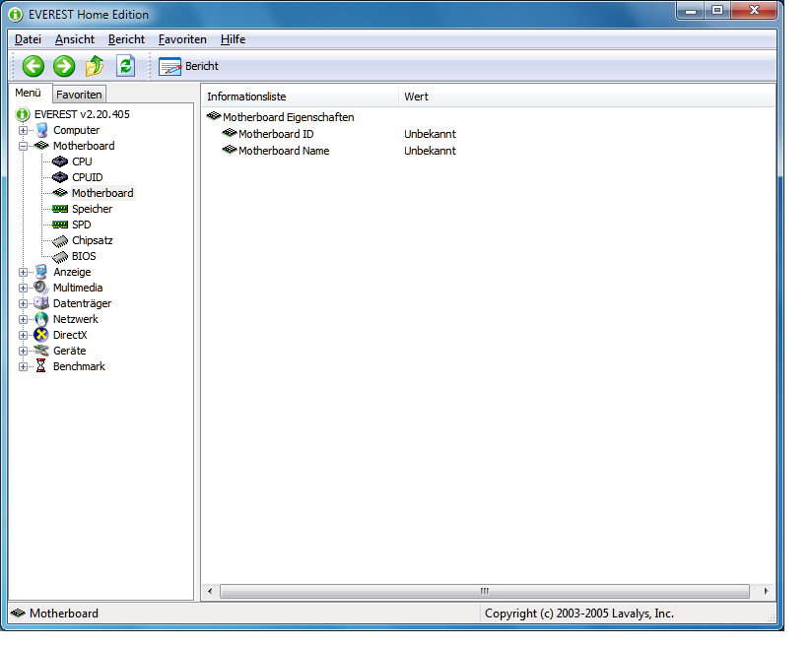812x646 pixels.
Task: Click the Motherboard Eigenschaften heading text
Action: point(289,117)
